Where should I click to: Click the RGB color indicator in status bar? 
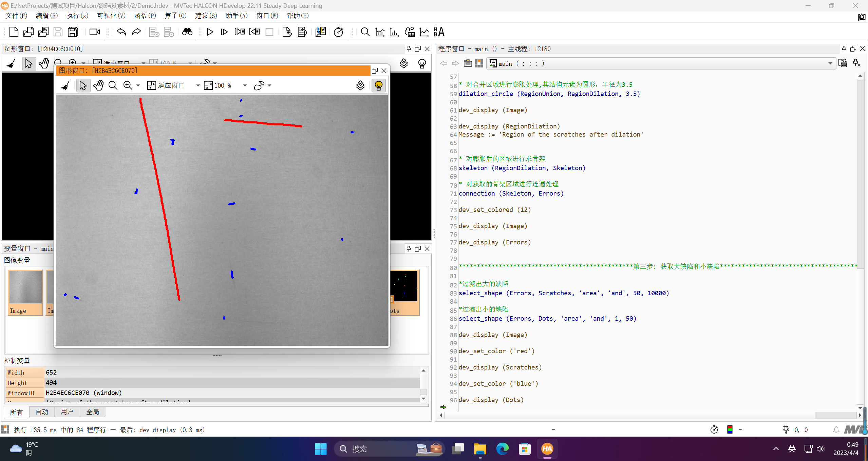730,430
